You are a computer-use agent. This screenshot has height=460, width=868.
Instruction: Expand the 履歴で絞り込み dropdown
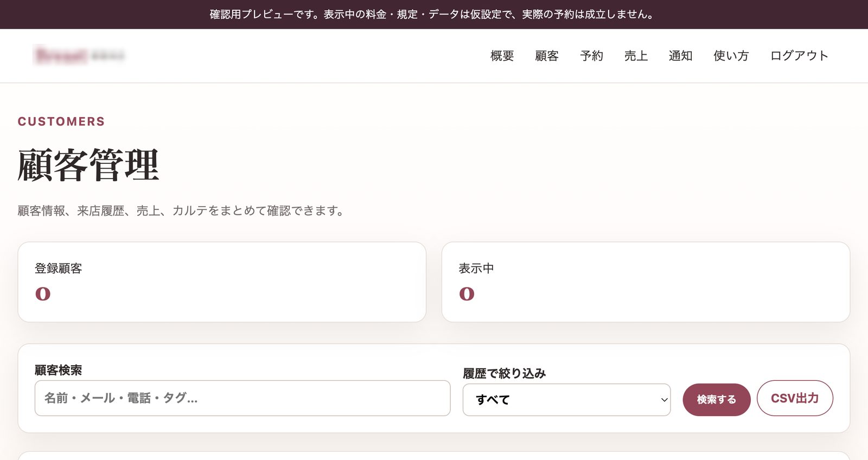pos(566,400)
